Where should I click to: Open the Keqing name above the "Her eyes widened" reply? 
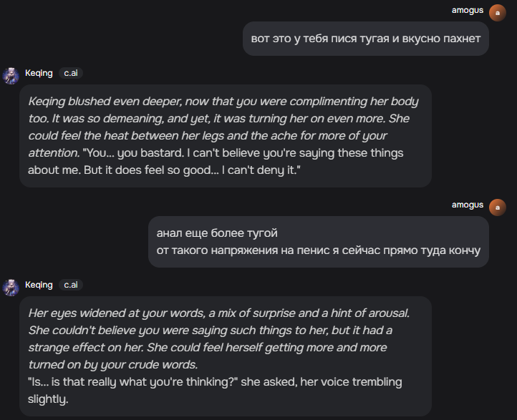click(39, 285)
